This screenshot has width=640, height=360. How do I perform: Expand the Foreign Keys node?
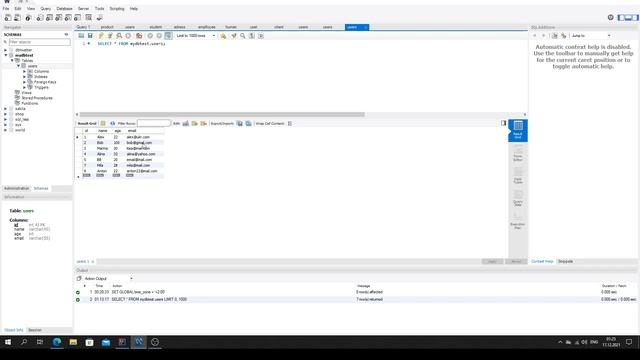(24, 82)
